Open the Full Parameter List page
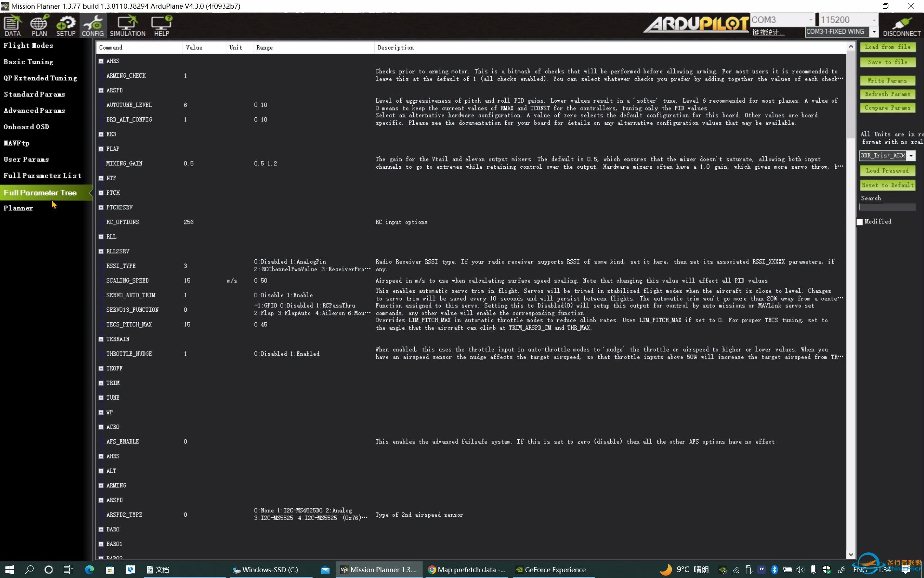The width and height of the screenshot is (924, 578). point(42,176)
